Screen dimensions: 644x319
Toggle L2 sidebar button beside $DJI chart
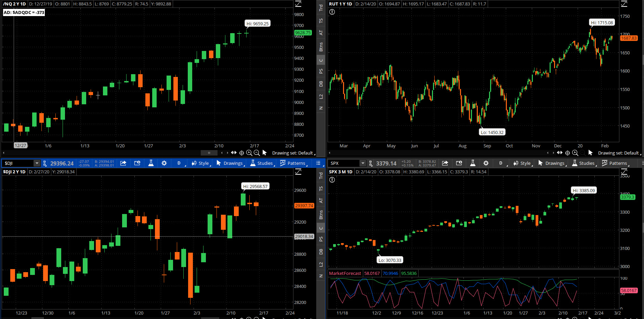(x=321, y=264)
